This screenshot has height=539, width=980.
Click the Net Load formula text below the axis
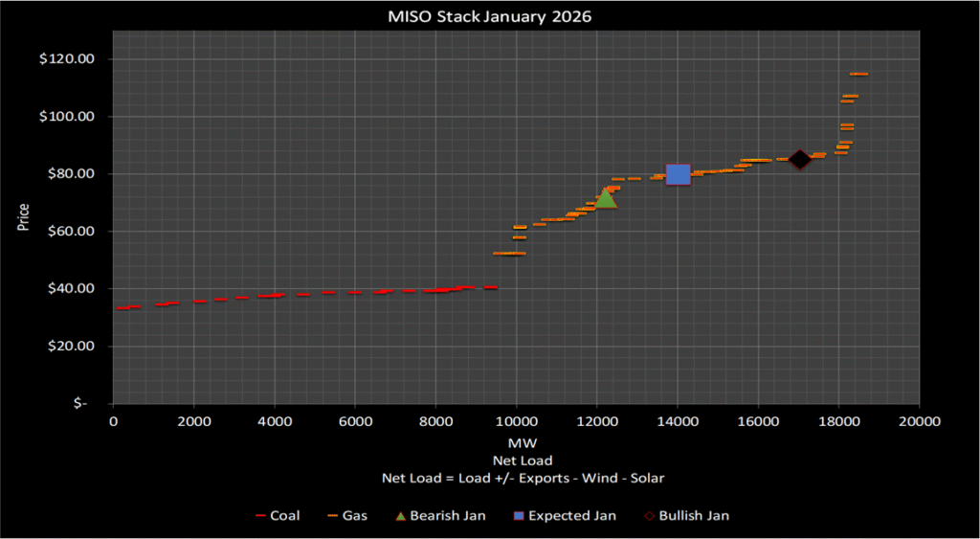(516, 478)
